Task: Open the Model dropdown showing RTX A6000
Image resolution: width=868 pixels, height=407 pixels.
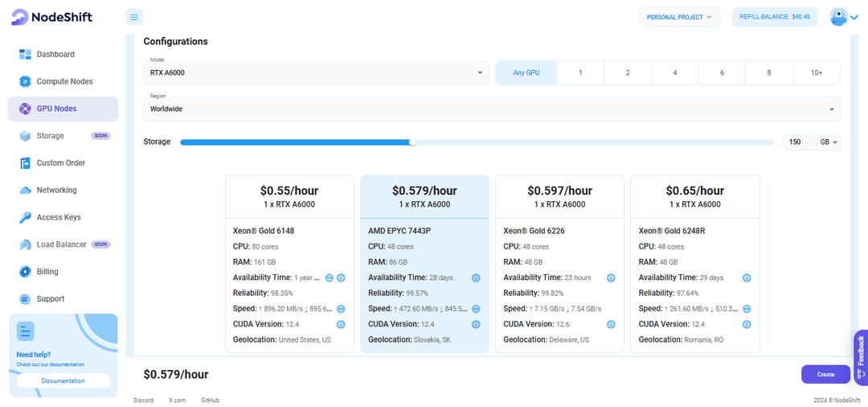Action: click(x=316, y=72)
